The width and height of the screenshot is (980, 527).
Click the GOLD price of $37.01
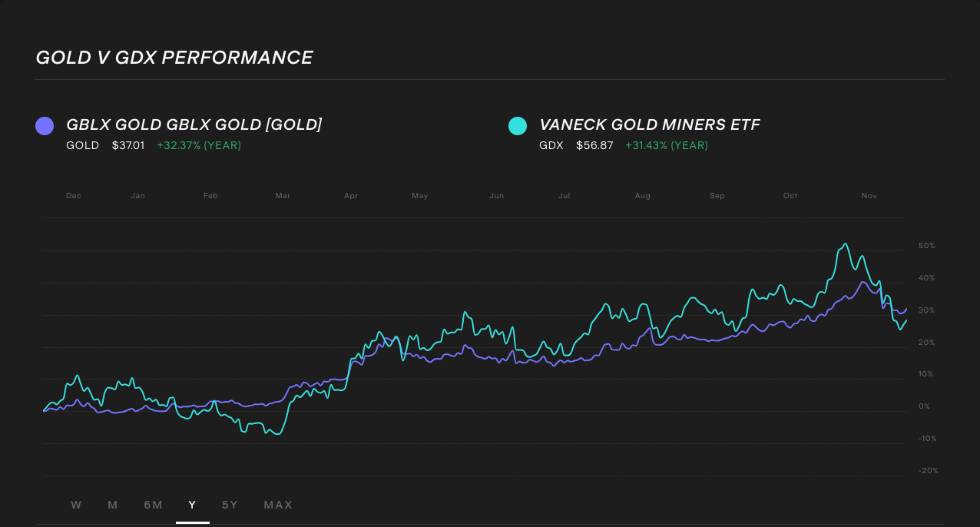pyautogui.click(x=127, y=145)
